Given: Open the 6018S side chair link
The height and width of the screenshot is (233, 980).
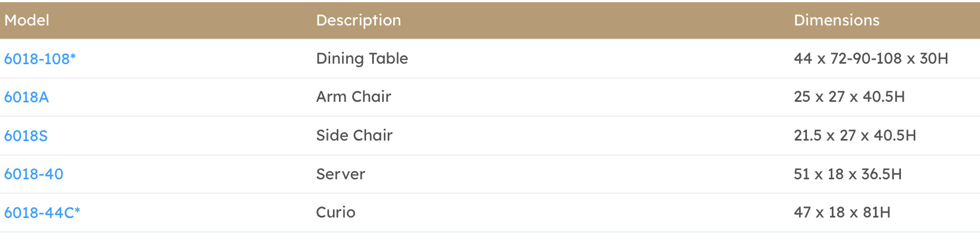Looking at the screenshot, I should click(26, 136).
